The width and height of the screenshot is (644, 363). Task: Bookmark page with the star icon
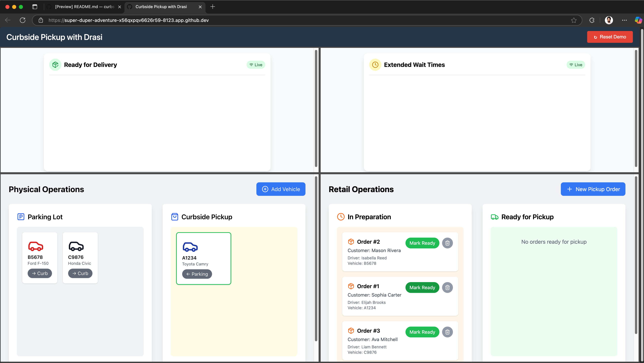tap(573, 20)
